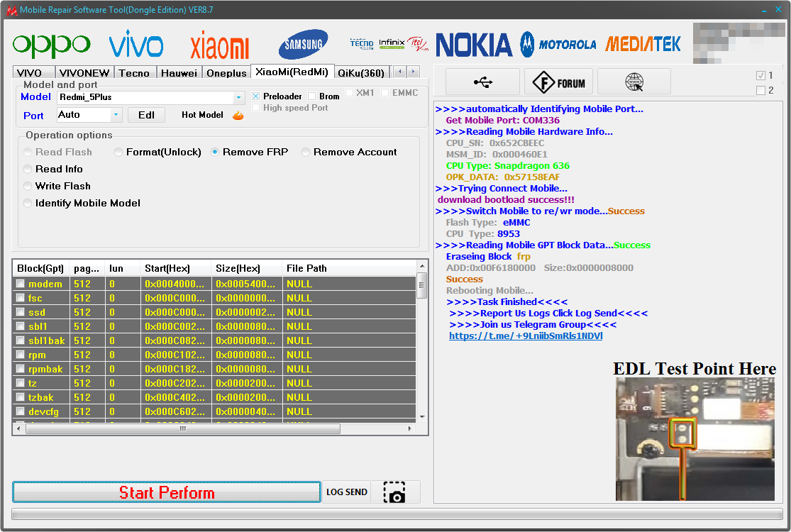Viewport: 791px width, 532px height.
Task: Open the Motorola brand logo
Action: tap(558, 45)
